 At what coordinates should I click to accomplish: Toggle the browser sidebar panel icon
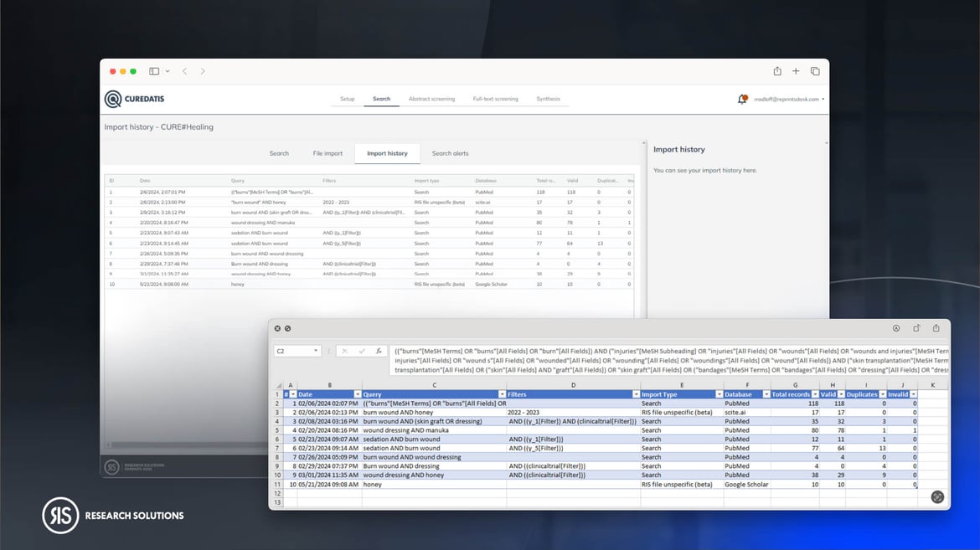pos(154,71)
